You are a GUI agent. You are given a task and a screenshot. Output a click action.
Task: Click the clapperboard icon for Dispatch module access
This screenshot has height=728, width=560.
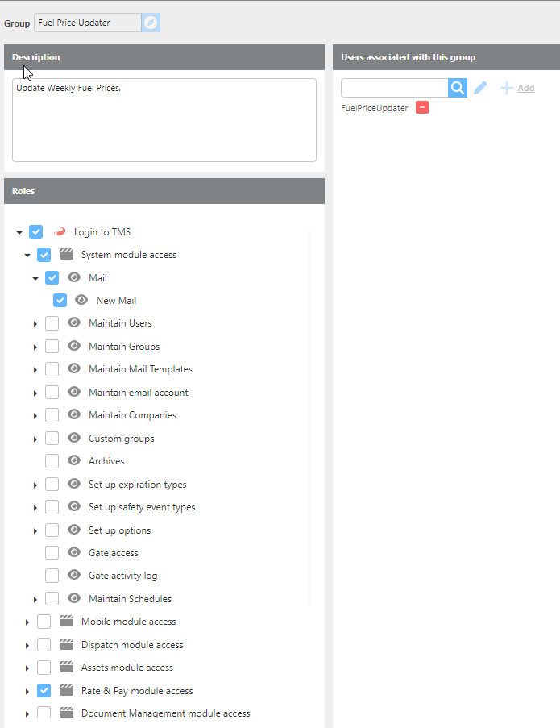pyautogui.click(x=67, y=645)
